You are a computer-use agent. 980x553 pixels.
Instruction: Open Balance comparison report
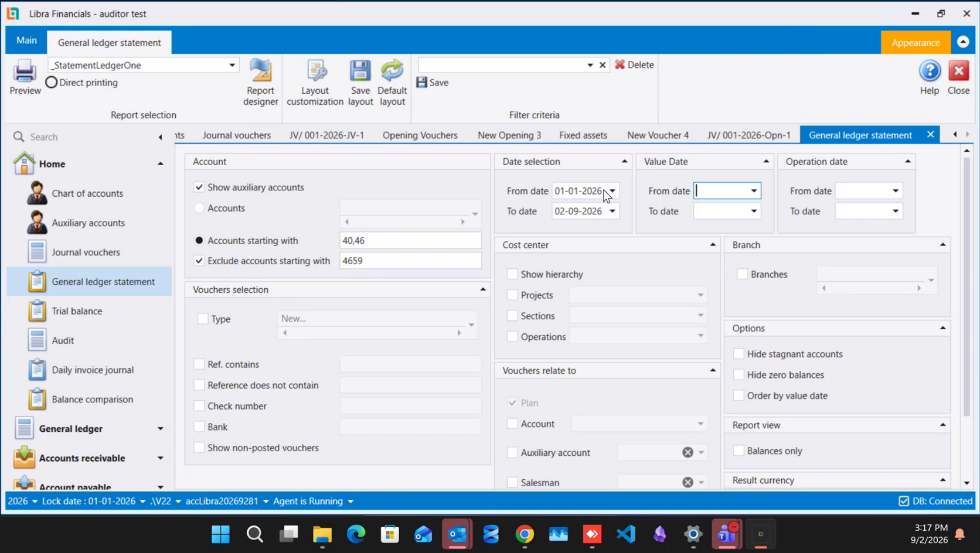[92, 400]
